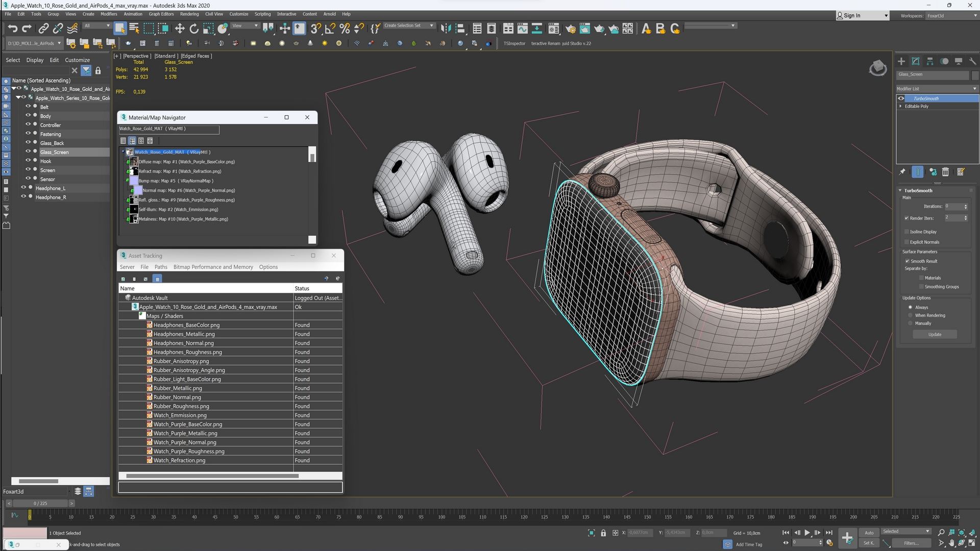
Task: Play the animation
Action: (x=807, y=533)
